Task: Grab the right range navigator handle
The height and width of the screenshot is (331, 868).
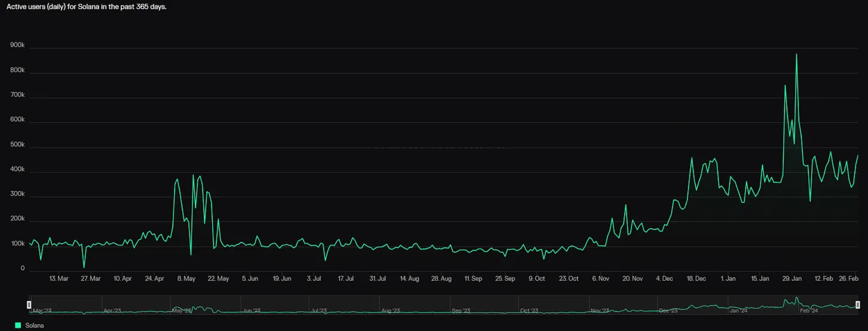Action: [x=857, y=305]
